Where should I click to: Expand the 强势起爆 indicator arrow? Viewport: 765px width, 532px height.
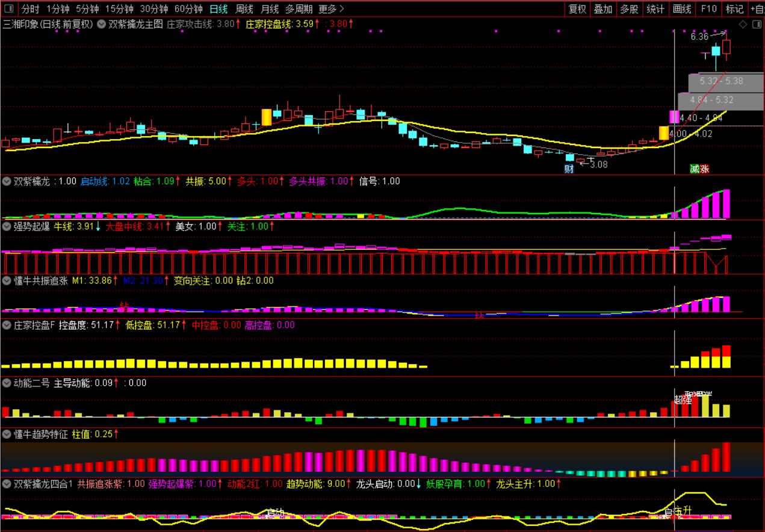[x=7, y=227]
